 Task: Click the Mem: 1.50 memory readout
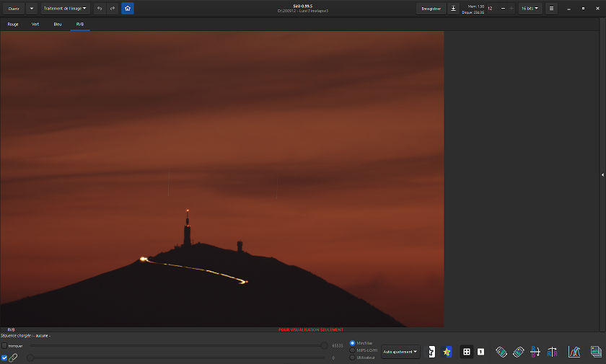tap(475, 6)
